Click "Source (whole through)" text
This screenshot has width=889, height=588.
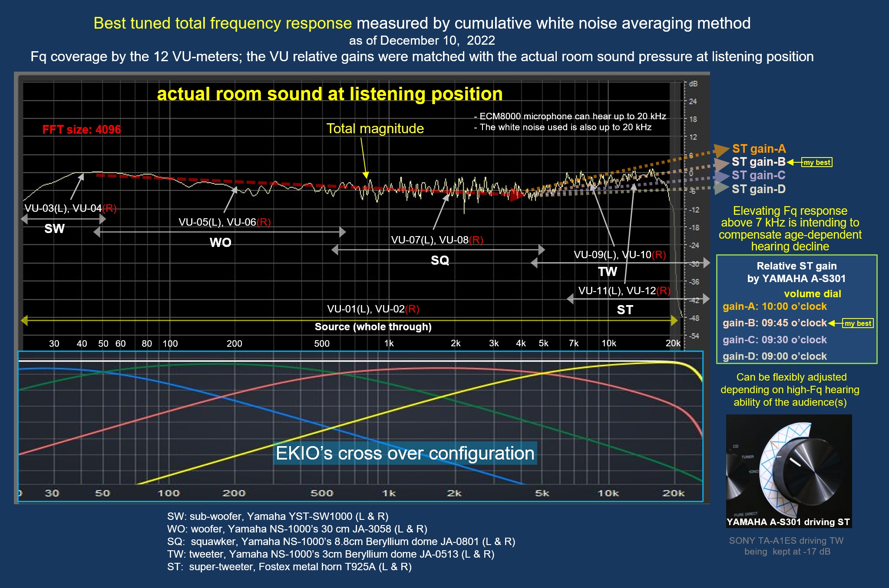pos(373,327)
